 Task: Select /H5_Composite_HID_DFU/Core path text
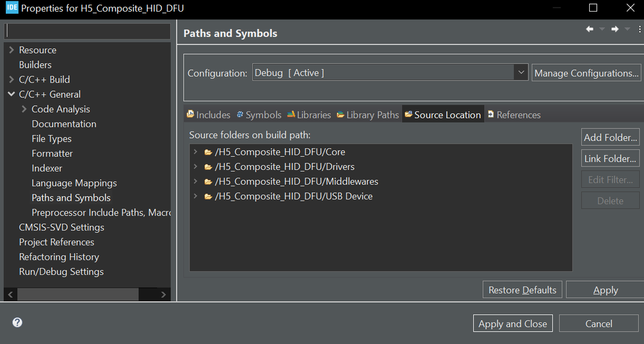coord(280,152)
